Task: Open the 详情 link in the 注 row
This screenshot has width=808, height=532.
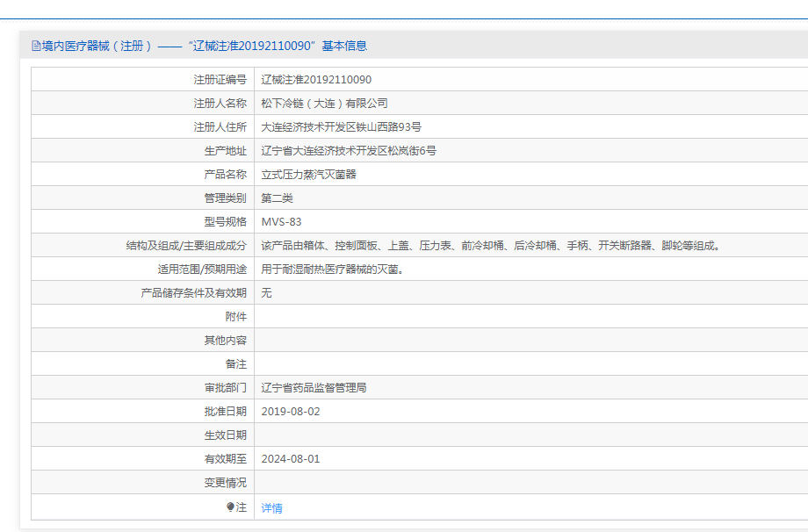Action: (271, 507)
